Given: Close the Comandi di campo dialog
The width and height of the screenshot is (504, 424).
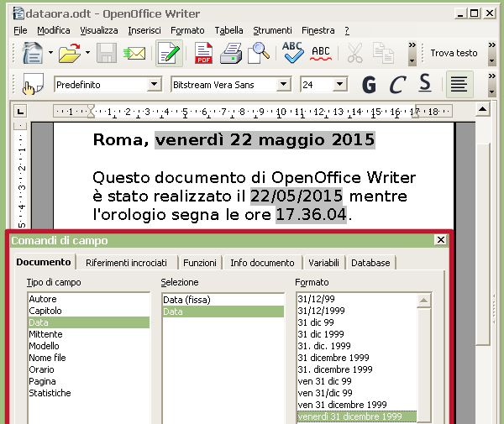Looking at the screenshot, I should [x=441, y=239].
